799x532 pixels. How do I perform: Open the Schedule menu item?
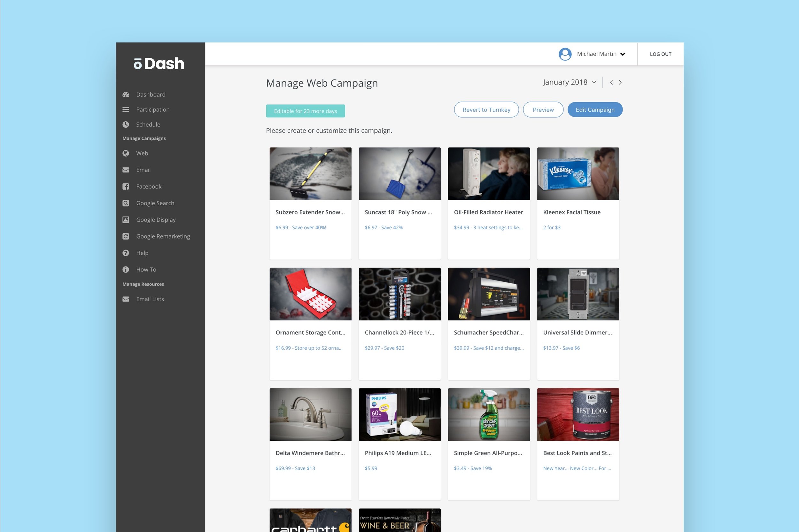tap(148, 125)
